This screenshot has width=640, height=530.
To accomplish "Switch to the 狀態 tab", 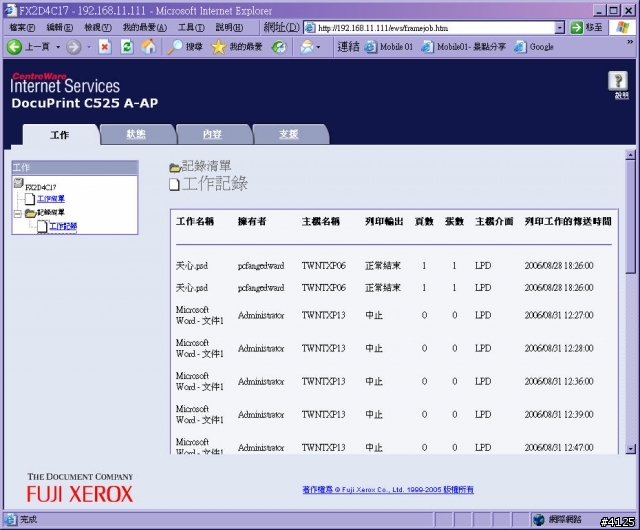I will [x=136, y=134].
